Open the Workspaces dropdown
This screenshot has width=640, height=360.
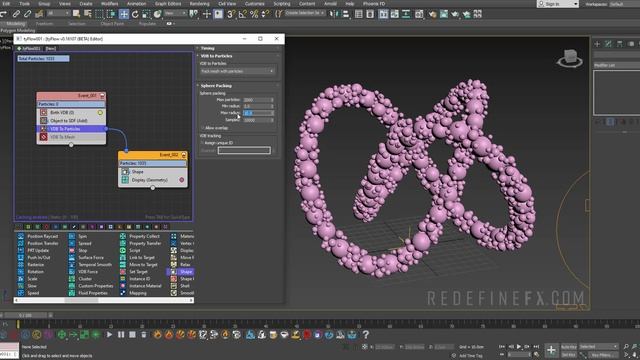coord(624,4)
